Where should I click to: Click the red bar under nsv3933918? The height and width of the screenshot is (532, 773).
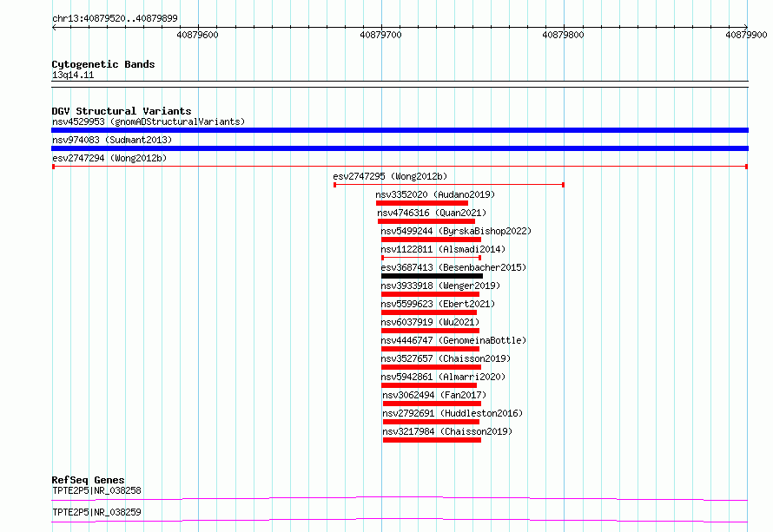click(431, 294)
